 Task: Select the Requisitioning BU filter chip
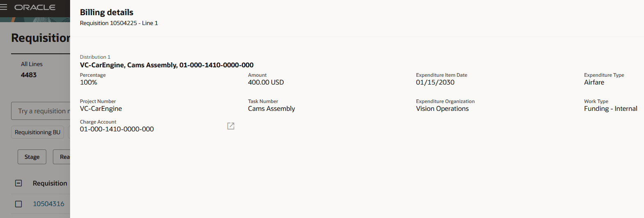pos(37,132)
